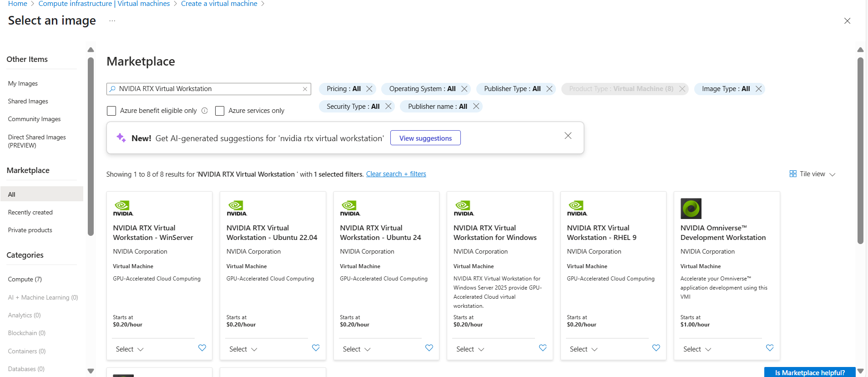The image size is (868, 377).
Task: Click the info icon beside Azure benefit eligible
Action: click(x=205, y=111)
